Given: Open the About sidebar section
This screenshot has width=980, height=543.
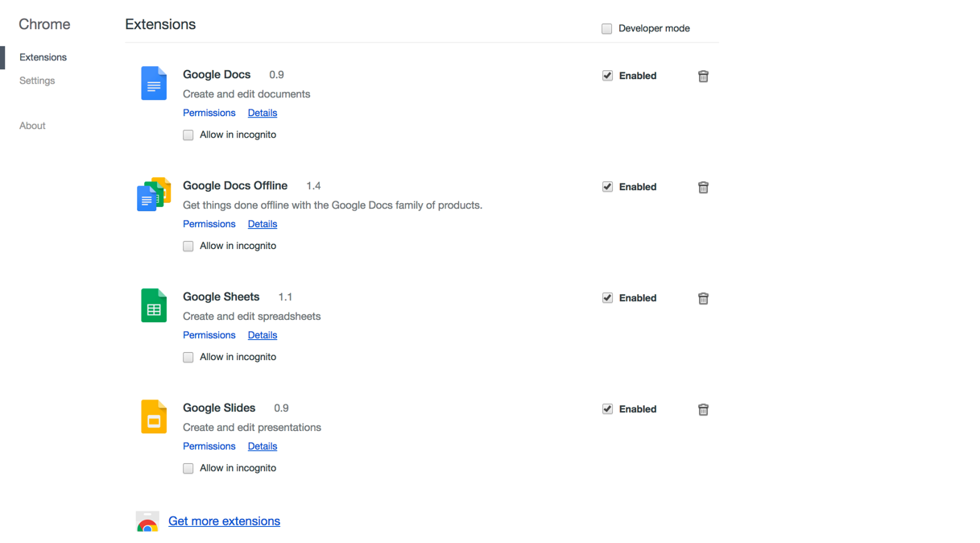Looking at the screenshot, I should click(32, 126).
